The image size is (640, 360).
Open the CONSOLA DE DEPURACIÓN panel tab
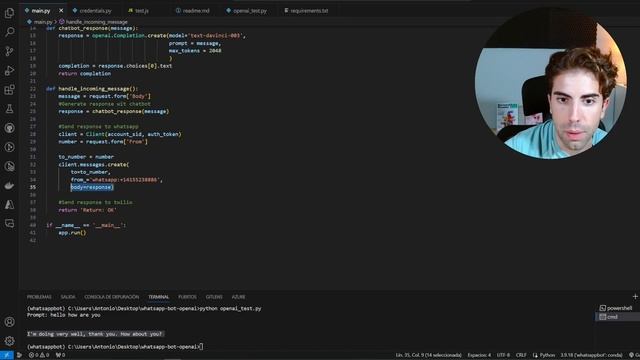point(111,297)
